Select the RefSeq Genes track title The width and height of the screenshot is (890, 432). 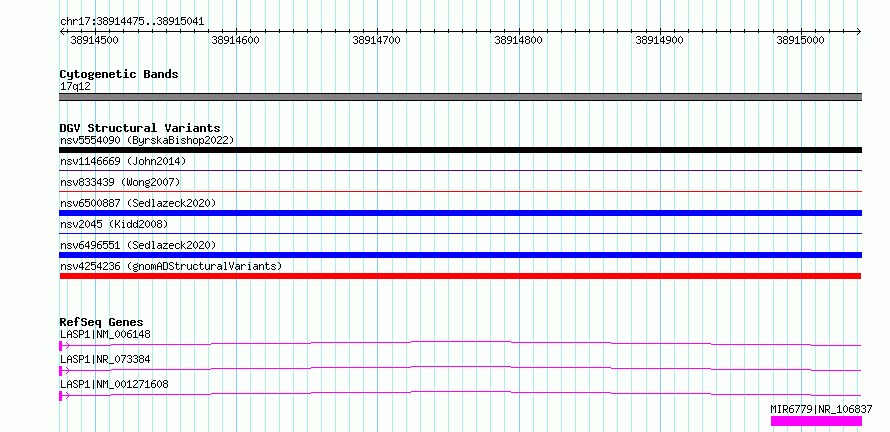102,322
